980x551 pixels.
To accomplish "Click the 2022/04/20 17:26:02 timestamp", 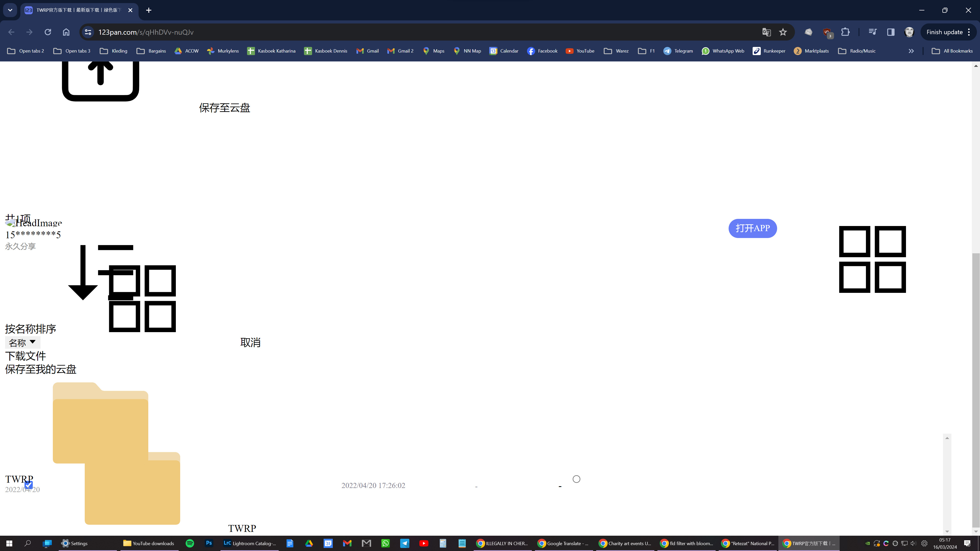I will 373,486.
